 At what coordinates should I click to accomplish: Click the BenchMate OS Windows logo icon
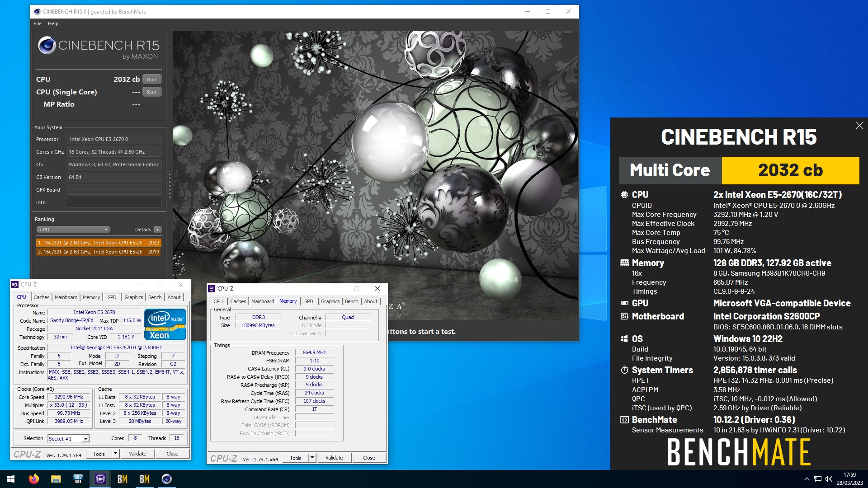pos(624,339)
